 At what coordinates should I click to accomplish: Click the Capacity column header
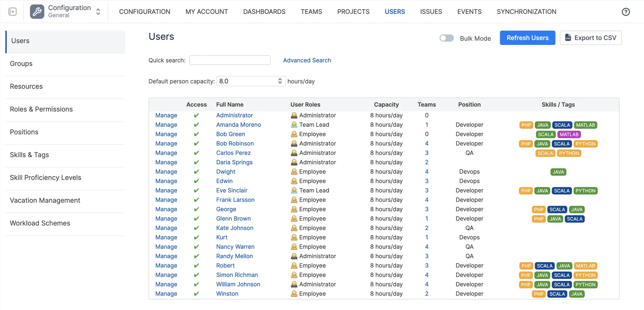tap(386, 105)
